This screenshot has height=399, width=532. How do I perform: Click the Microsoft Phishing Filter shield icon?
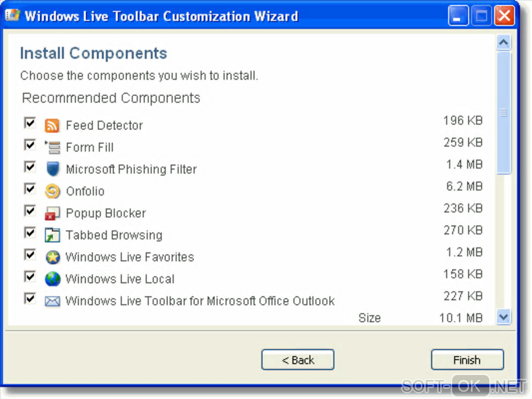53,169
